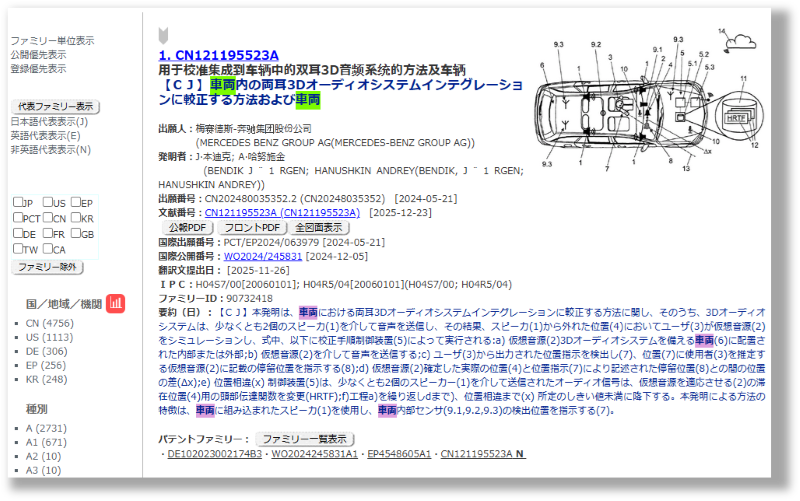Click the red bar chart icon
The width and height of the screenshot is (800, 501).
click(116, 303)
